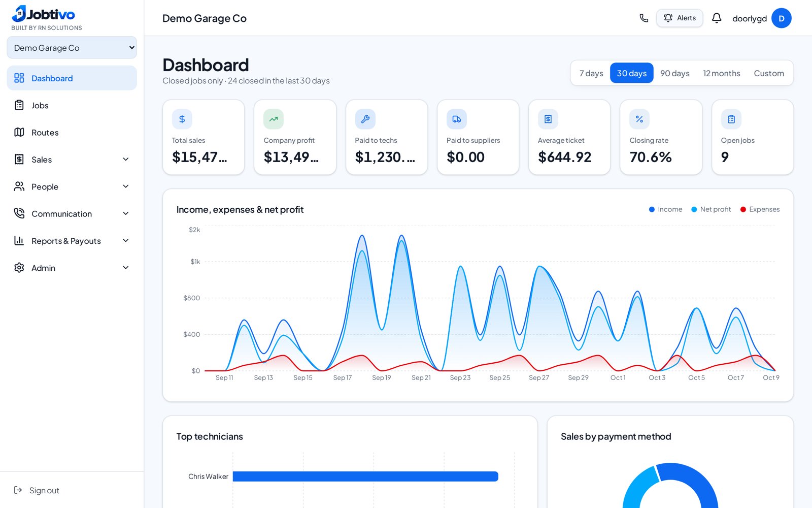Click the 70.6% closing rate value
812x508 pixels.
(651, 157)
